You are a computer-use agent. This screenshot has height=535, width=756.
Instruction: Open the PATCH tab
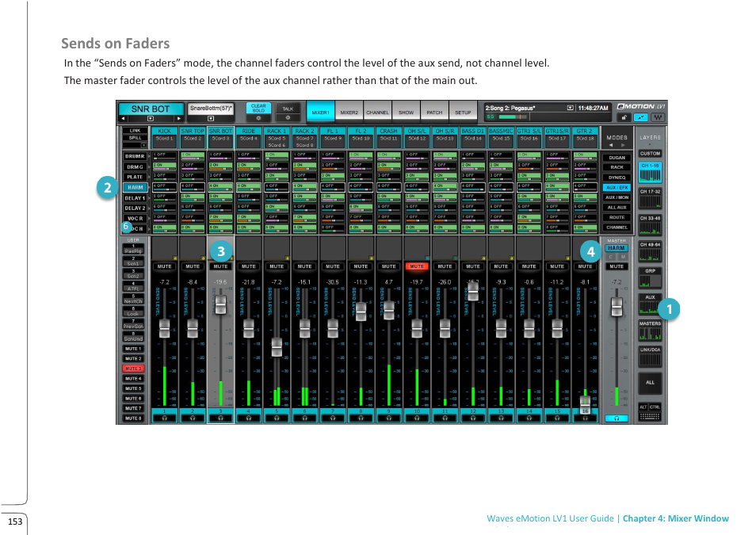434,113
